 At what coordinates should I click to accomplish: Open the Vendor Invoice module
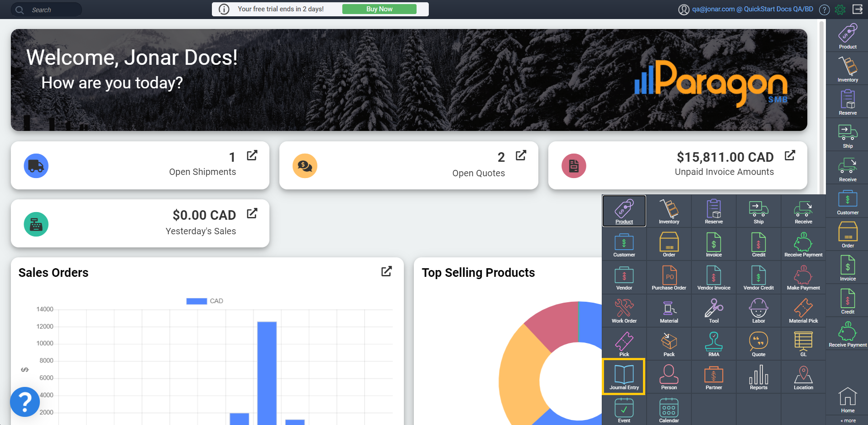click(x=714, y=277)
